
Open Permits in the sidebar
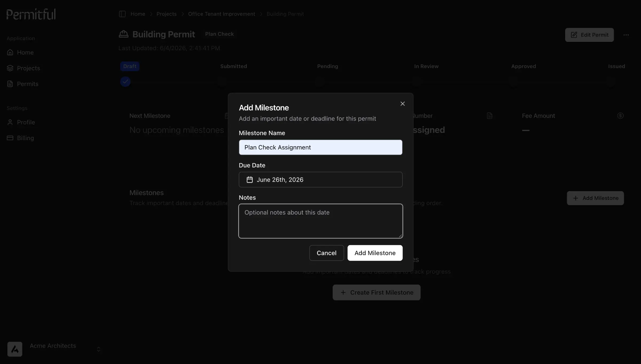(x=28, y=84)
